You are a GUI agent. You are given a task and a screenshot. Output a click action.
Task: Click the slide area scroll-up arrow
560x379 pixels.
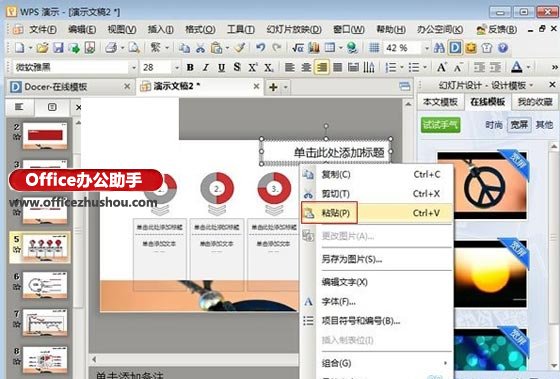pyautogui.click(x=408, y=104)
